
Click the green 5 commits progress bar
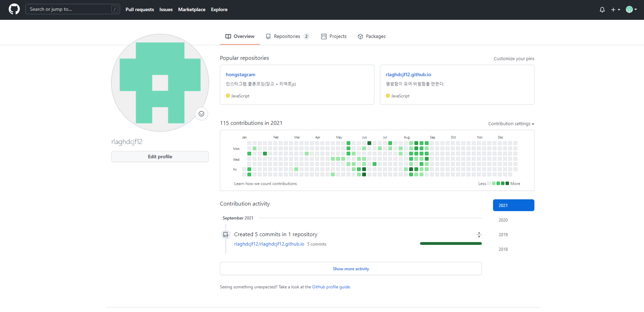(451, 243)
